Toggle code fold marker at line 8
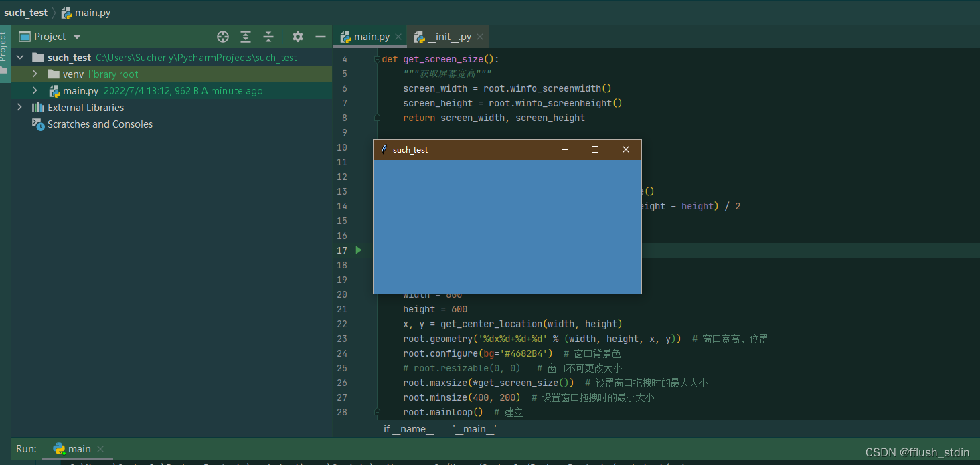980x465 pixels. [x=377, y=118]
